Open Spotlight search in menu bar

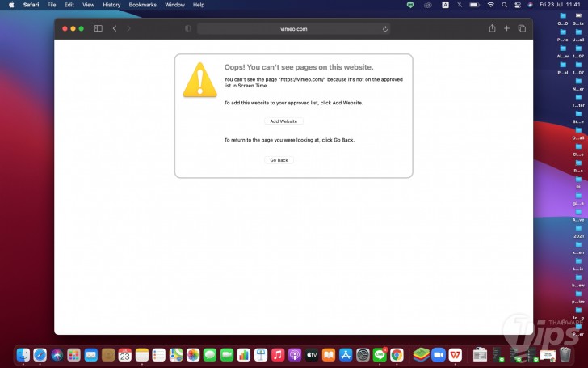[x=504, y=5]
